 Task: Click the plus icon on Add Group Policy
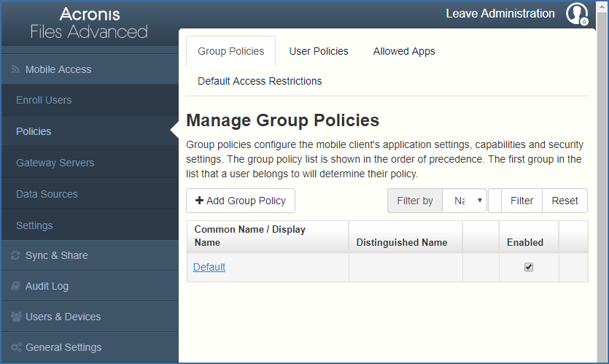pyautogui.click(x=199, y=201)
